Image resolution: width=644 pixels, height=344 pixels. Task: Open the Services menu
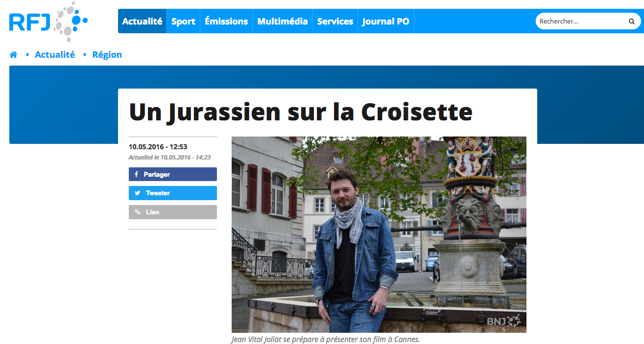point(335,21)
